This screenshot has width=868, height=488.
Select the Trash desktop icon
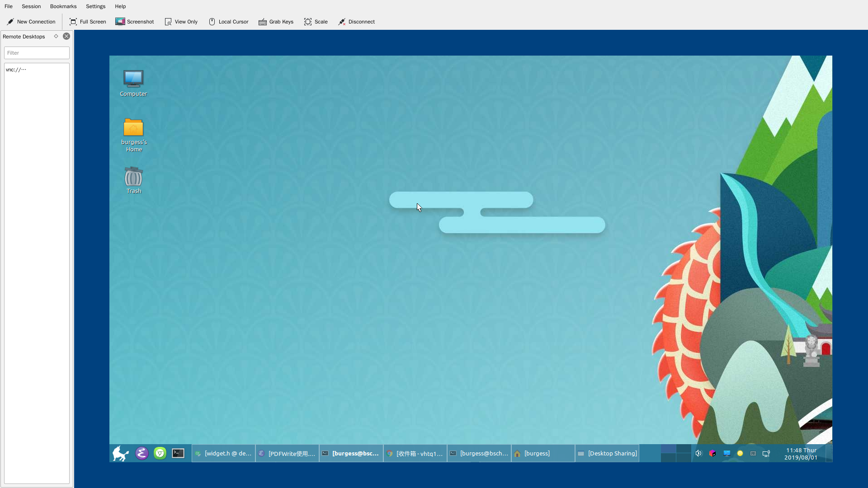tap(133, 181)
